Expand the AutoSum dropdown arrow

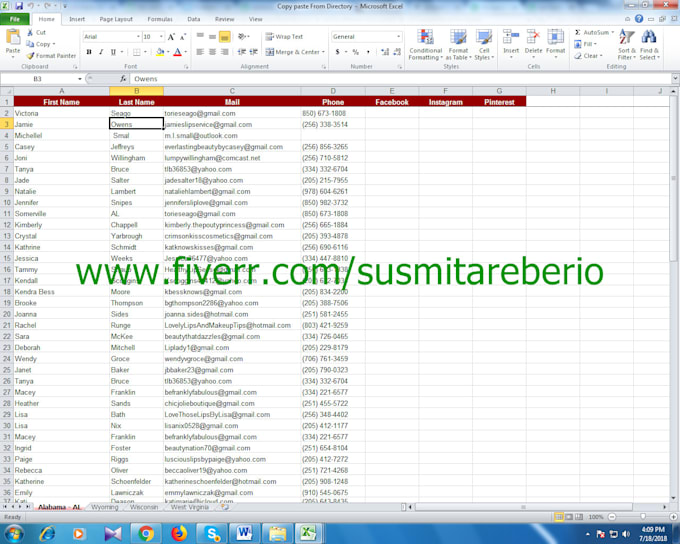tap(612, 33)
